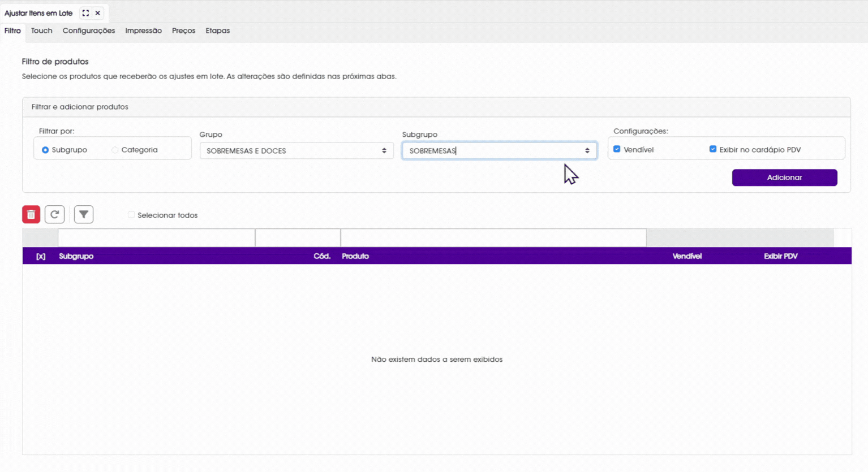Open the funnel filter icon
This screenshot has height=472, width=868.
click(84, 214)
